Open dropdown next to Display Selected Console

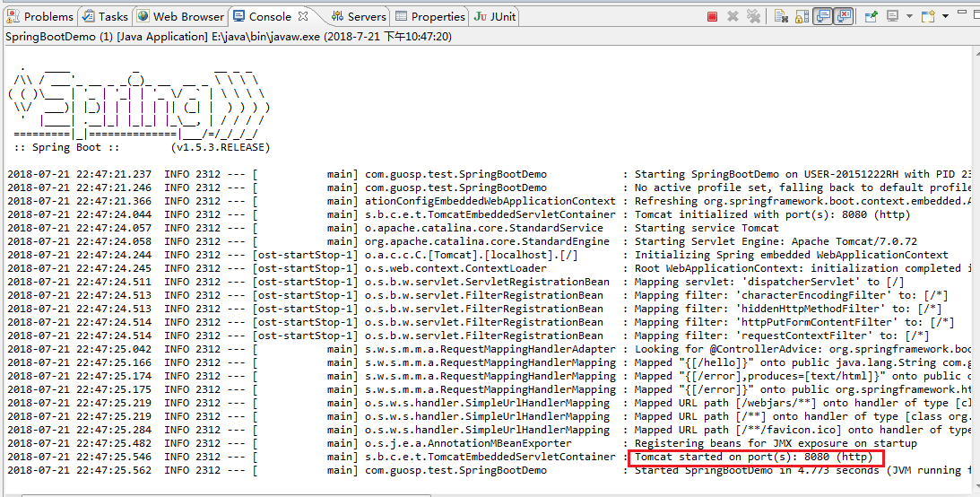(909, 17)
